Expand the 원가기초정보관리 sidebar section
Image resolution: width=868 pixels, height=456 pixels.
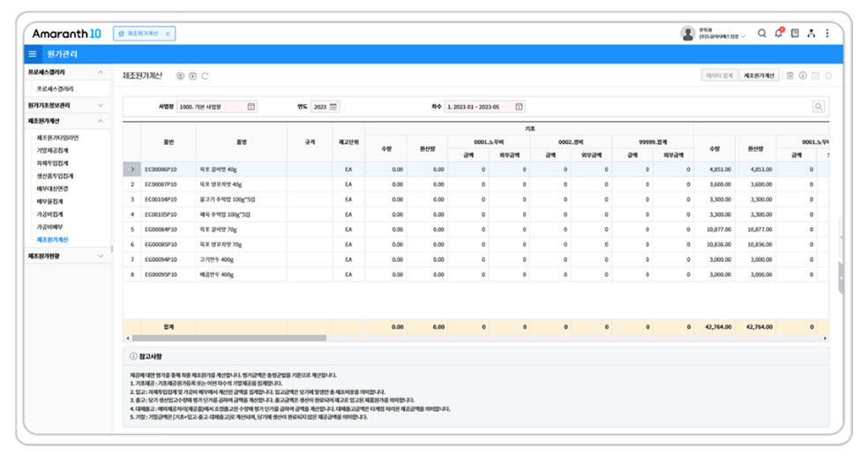101,105
